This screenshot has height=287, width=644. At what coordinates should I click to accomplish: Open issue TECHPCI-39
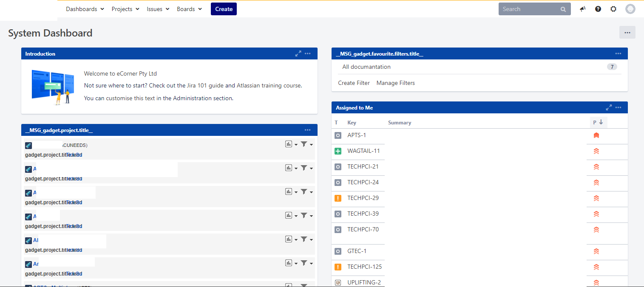point(363,214)
